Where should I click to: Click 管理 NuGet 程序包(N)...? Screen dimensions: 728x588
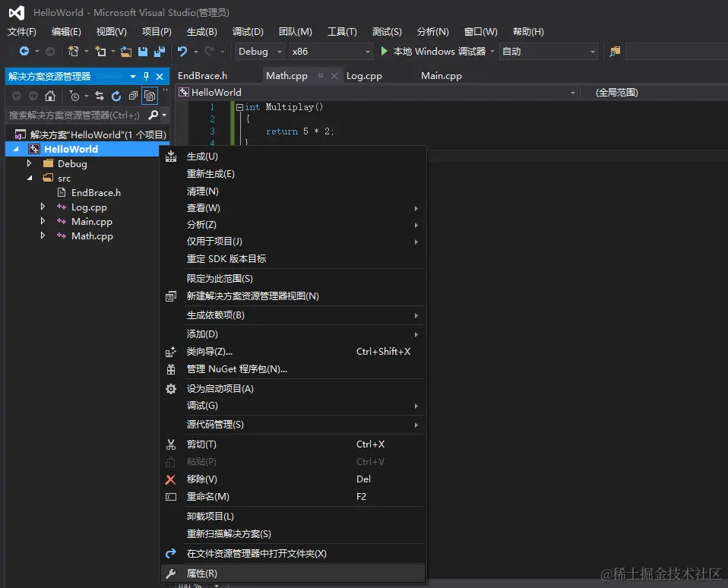click(293, 369)
